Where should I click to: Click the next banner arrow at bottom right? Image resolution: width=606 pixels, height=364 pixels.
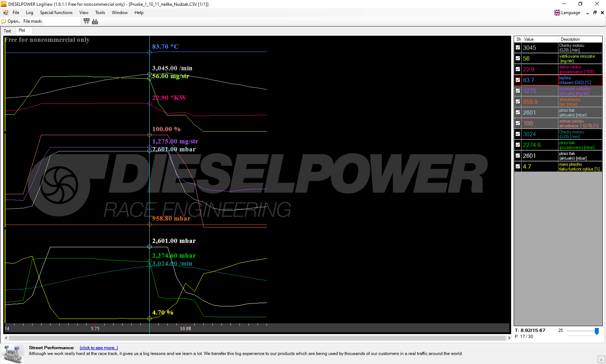pyautogui.click(x=601, y=359)
